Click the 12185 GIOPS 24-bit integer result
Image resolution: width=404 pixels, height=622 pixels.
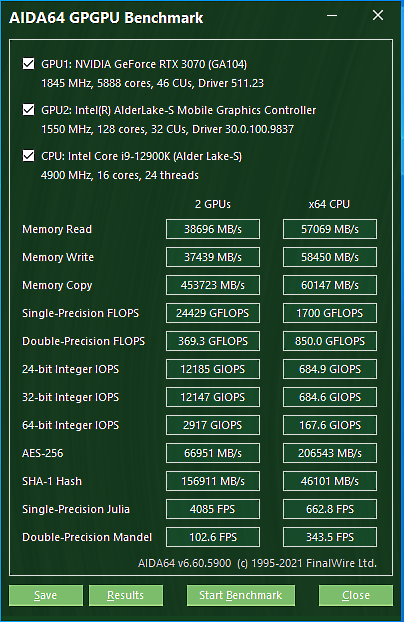point(213,369)
